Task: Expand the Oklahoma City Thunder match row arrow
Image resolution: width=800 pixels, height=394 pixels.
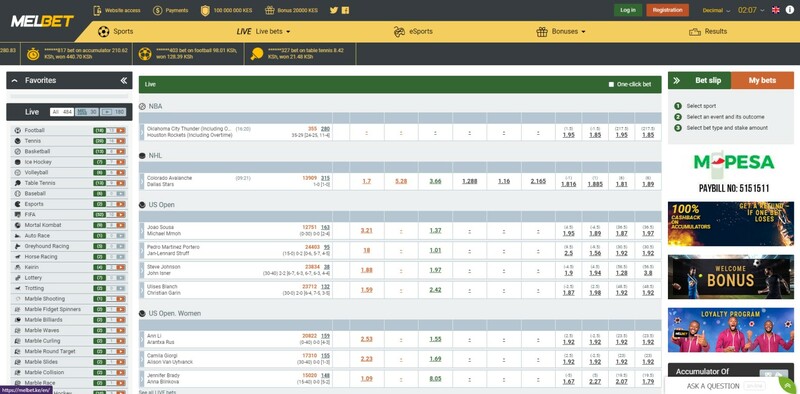Action: 142,132
